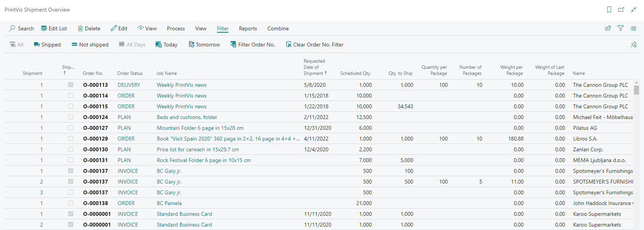Click the share icon in the action bar
Image resolution: width=644 pixels, height=230 pixels.
[x=608, y=28]
